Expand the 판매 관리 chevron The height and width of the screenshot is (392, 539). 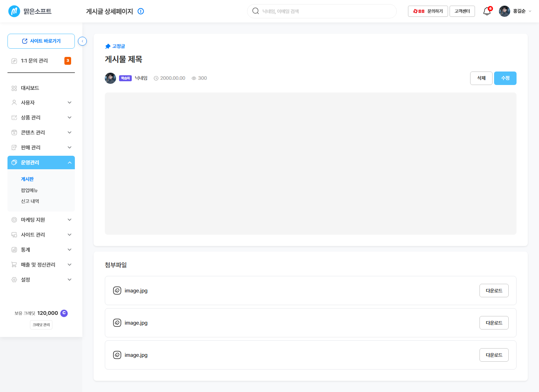70,148
